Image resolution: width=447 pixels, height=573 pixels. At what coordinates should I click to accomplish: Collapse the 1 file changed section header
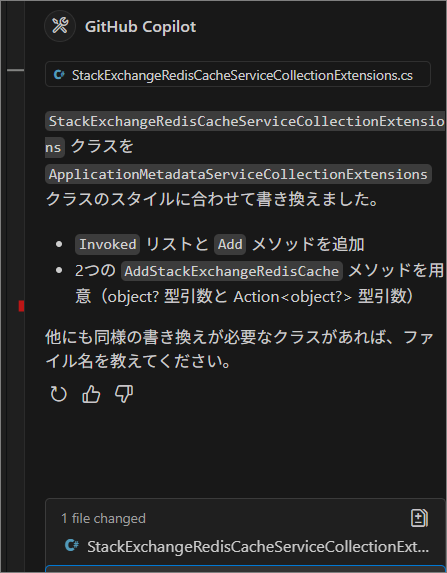(x=103, y=518)
